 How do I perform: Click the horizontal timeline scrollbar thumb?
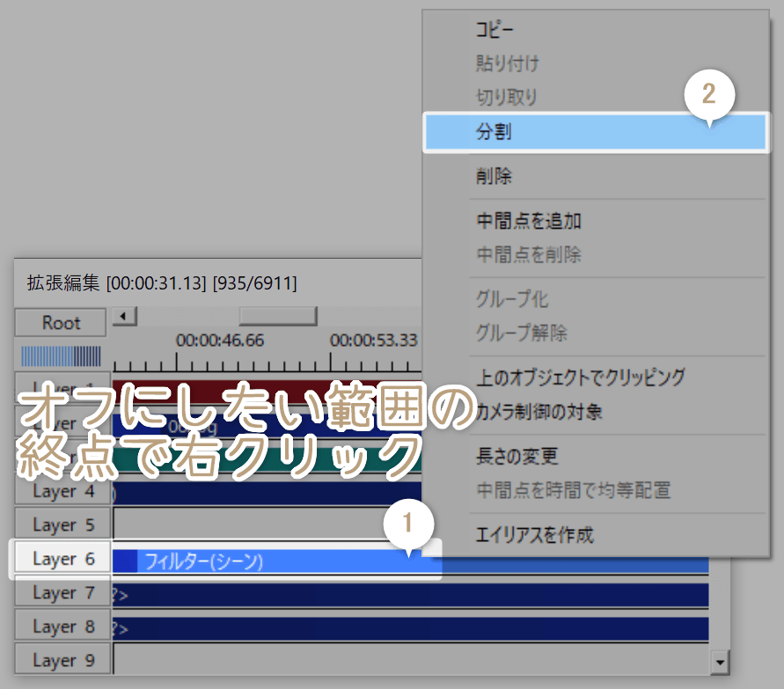pos(279,316)
